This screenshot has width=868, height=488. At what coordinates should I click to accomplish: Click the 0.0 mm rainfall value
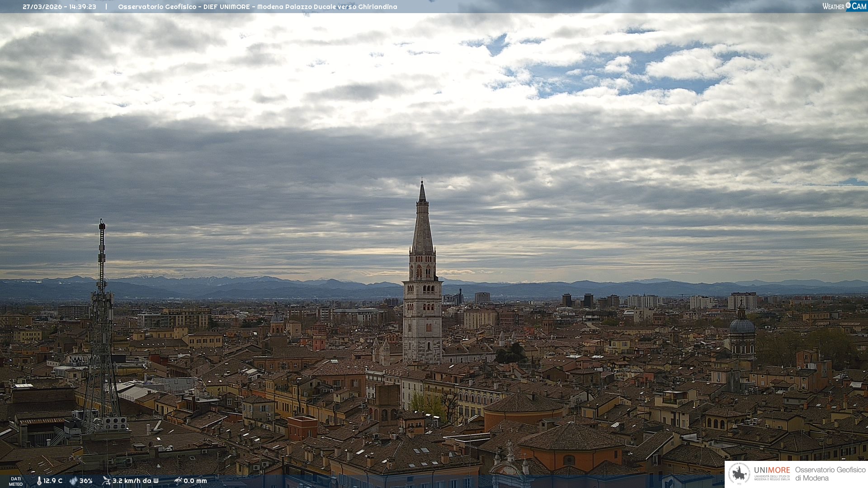195,481
